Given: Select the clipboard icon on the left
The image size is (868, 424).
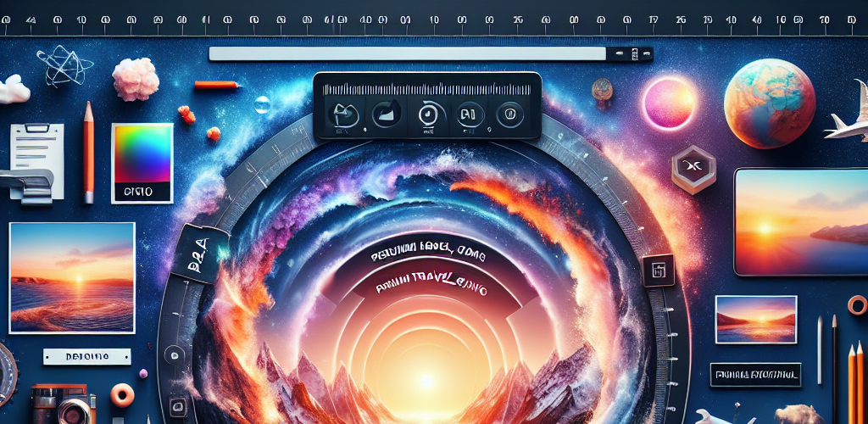Looking at the screenshot, I should (36, 149).
